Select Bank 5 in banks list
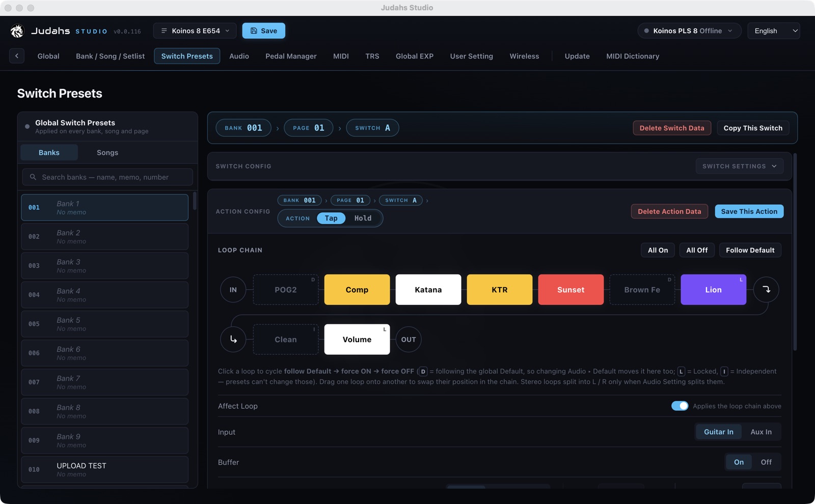 [x=104, y=324]
